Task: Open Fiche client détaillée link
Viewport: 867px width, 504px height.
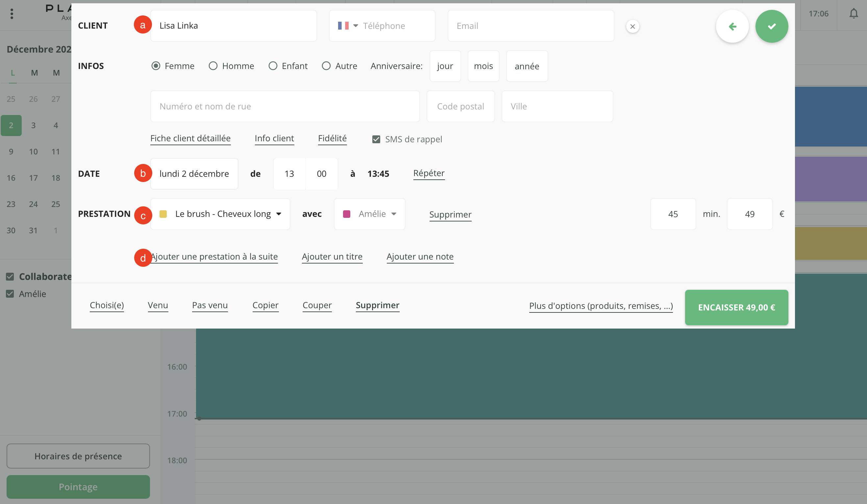Action: 190,138
